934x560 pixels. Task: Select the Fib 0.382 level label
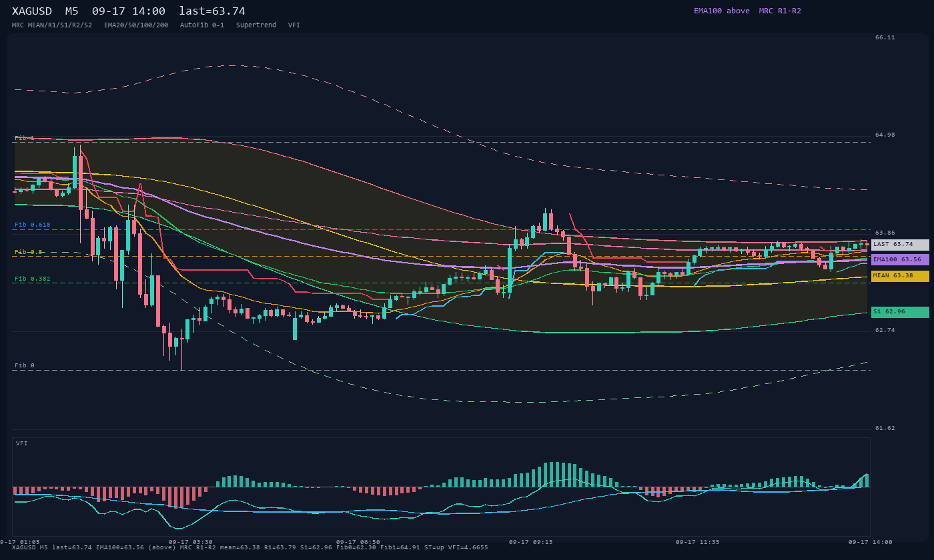click(33, 279)
